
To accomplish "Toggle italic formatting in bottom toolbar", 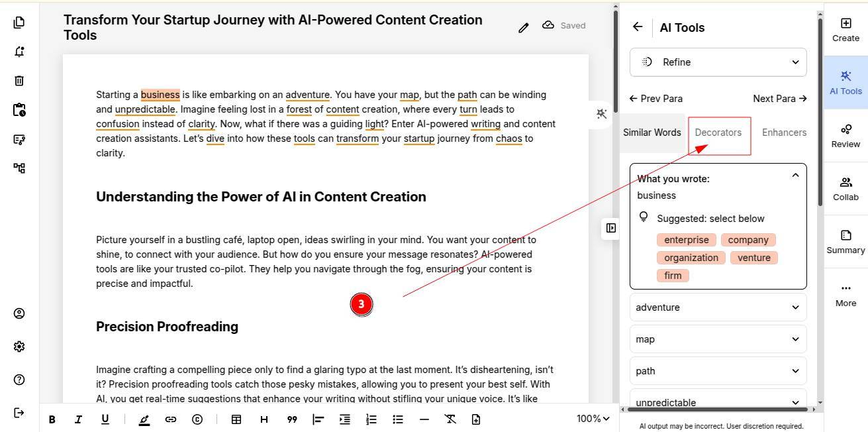I will (78, 419).
